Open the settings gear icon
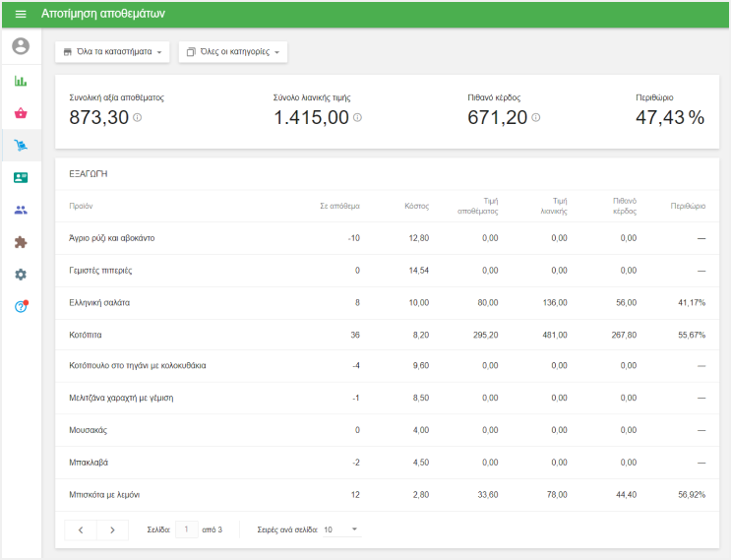 pyautogui.click(x=21, y=275)
